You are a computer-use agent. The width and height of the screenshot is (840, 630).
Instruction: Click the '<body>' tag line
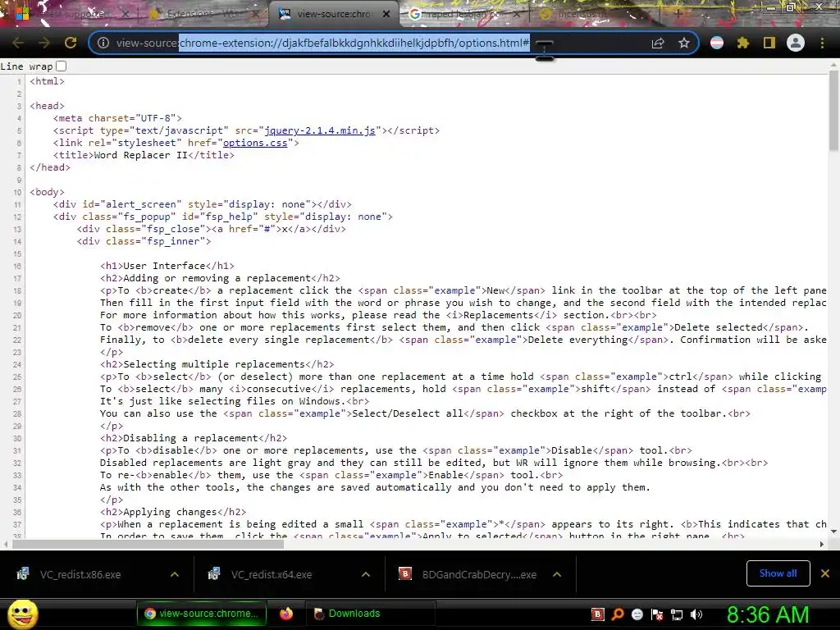[x=47, y=192]
